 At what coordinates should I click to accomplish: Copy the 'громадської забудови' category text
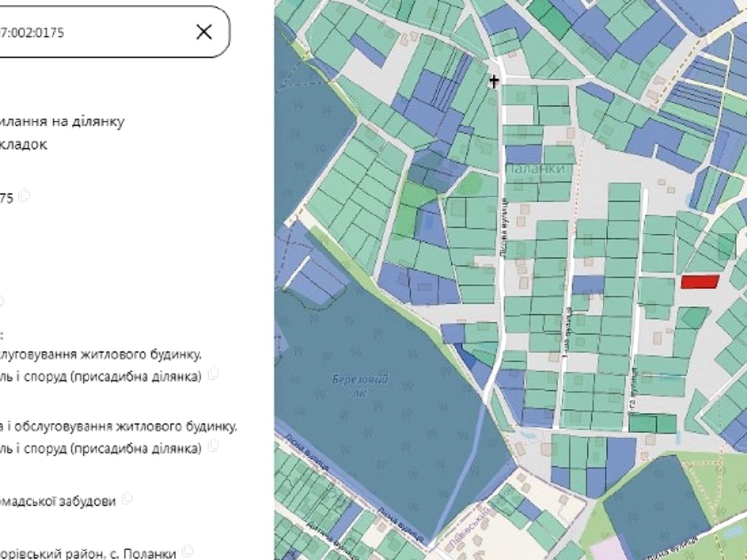click(x=127, y=498)
